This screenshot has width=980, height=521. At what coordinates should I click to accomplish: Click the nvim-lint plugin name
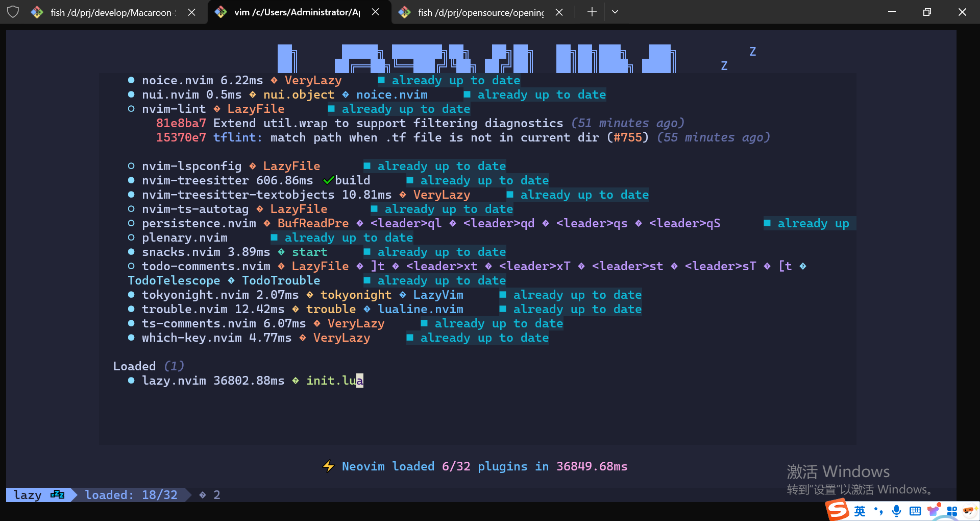[174, 109]
